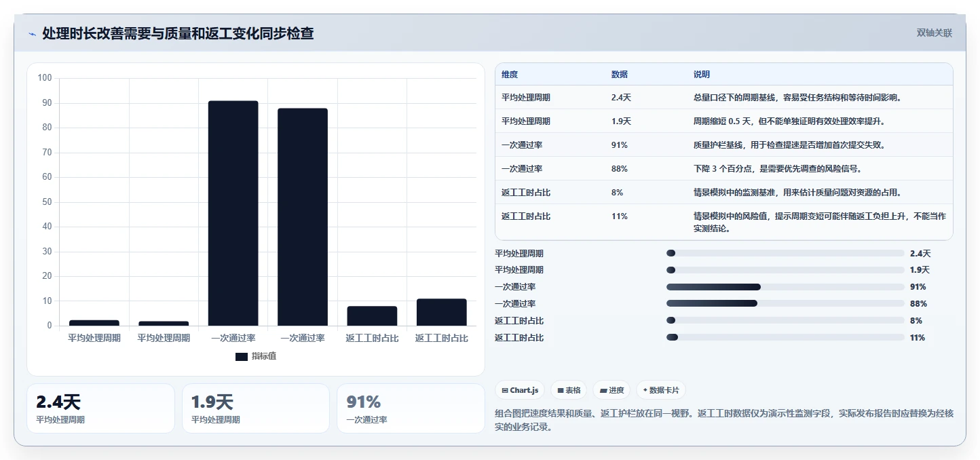Click the table cell reading 8%
980x460 pixels.
click(x=617, y=192)
